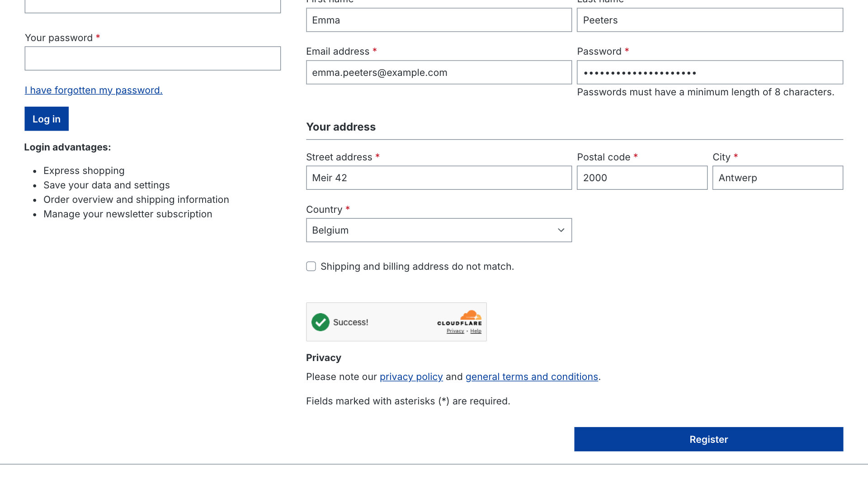868x488 pixels.
Task: Click 'Fields marked with asterisks' note
Action: point(408,401)
